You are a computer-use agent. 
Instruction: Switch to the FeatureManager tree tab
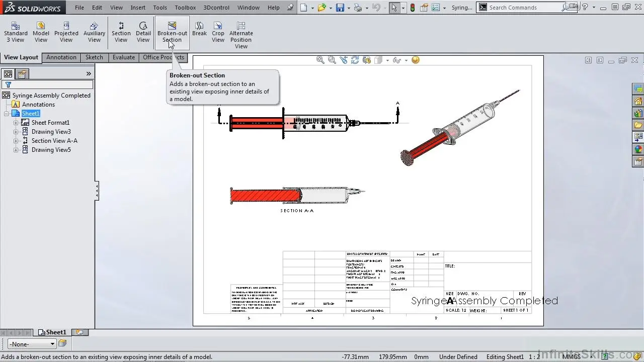click(9, 74)
